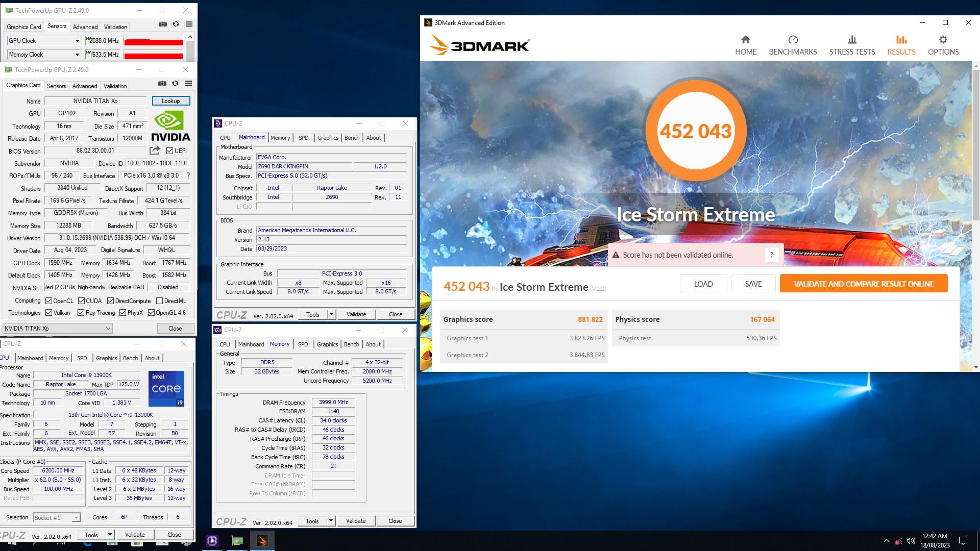Screen dimensions: 980x551
Task: Open Bench tab in CPU-Z Memory window
Action: pos(352,344)
